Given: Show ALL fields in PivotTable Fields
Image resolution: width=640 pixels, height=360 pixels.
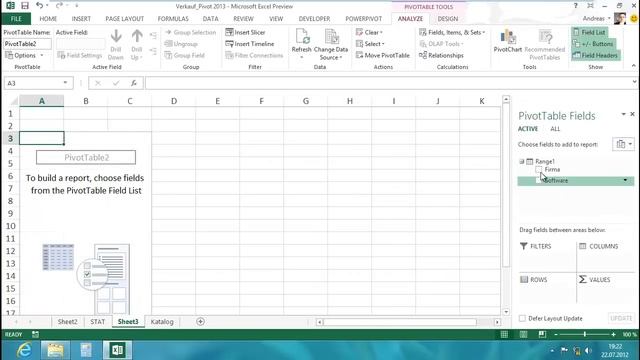Looking at the screenshot, I should point(555,129).
